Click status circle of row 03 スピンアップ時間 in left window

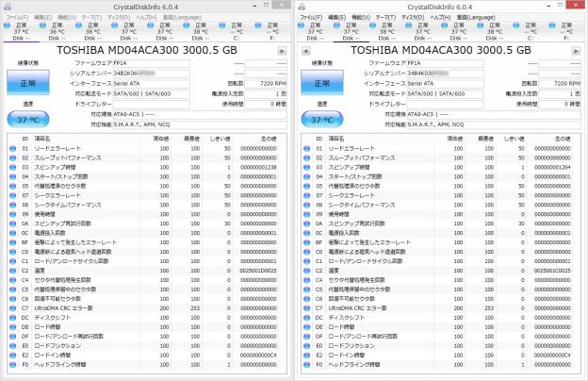[x=13, y=168]
